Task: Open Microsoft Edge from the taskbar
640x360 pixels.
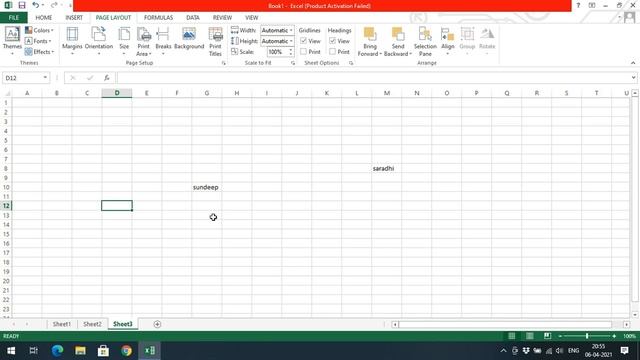Action: (57, 350)
